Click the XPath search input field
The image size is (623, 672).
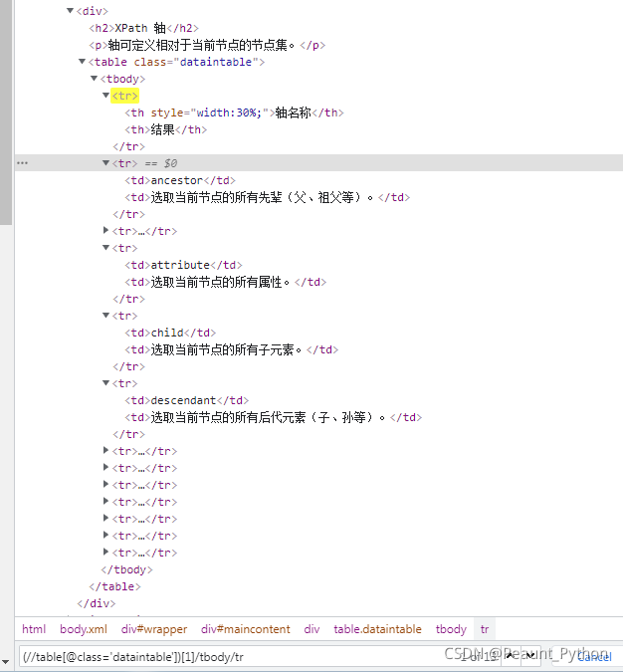(x=229, y=656)
